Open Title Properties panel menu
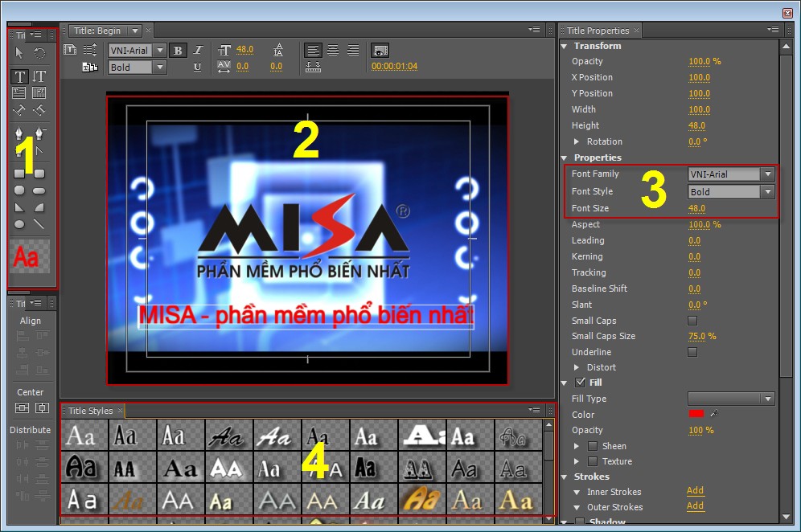This screenshot has width=801, height=532. 772,30
